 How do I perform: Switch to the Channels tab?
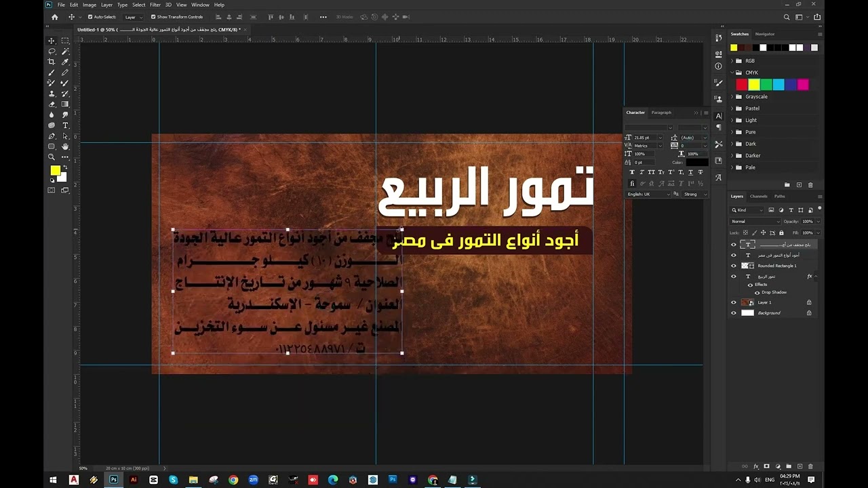(x=759, y=197)
